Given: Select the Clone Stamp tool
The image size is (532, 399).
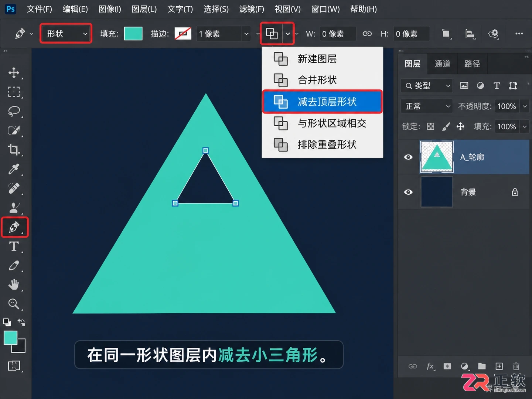Looking at the screenshot, I should click(14, 207).
